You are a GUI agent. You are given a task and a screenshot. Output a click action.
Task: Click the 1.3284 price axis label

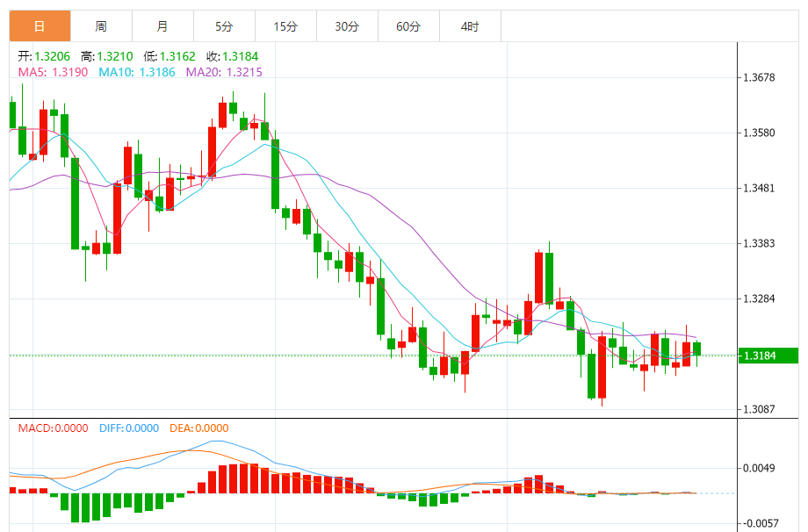[x=759, y=298]
